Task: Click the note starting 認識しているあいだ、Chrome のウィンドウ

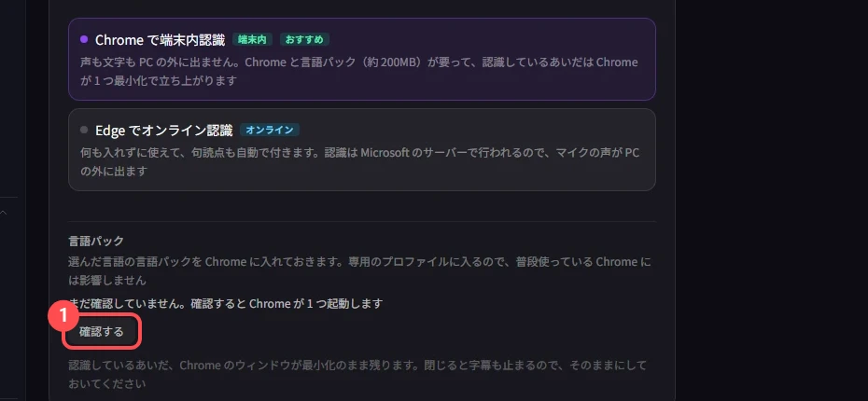Action: coord(357,374)
